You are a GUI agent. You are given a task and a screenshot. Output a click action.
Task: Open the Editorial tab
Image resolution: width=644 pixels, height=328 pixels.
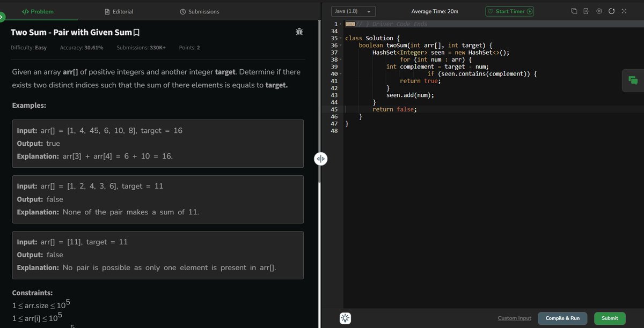119,11
